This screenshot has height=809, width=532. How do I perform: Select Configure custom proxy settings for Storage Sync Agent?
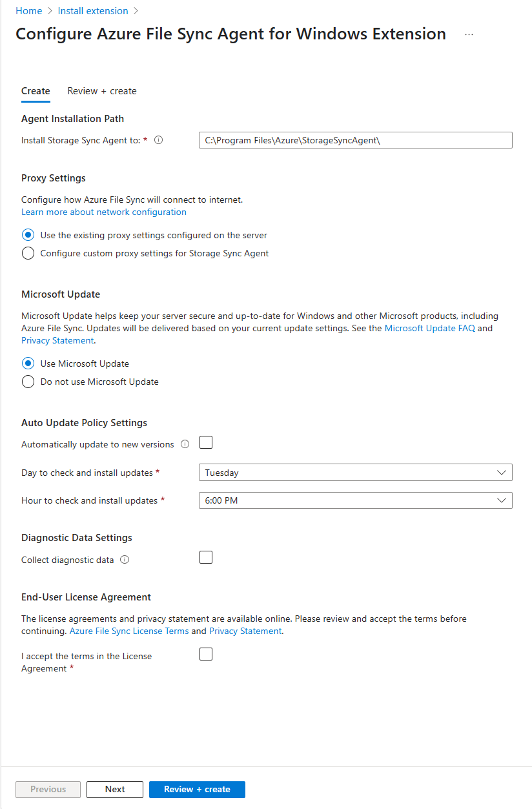[x=28, y=253]
